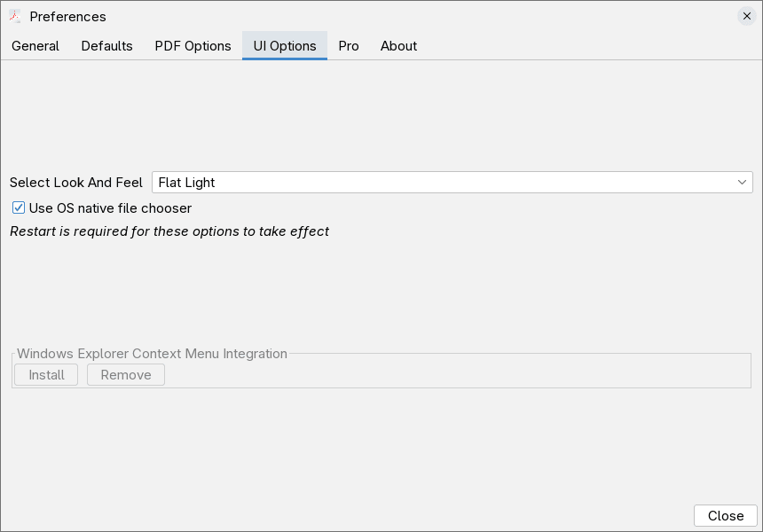Enable OS native file chooser checkbox
The width and height of the screenshot is (763, 532).
point(18,207)
